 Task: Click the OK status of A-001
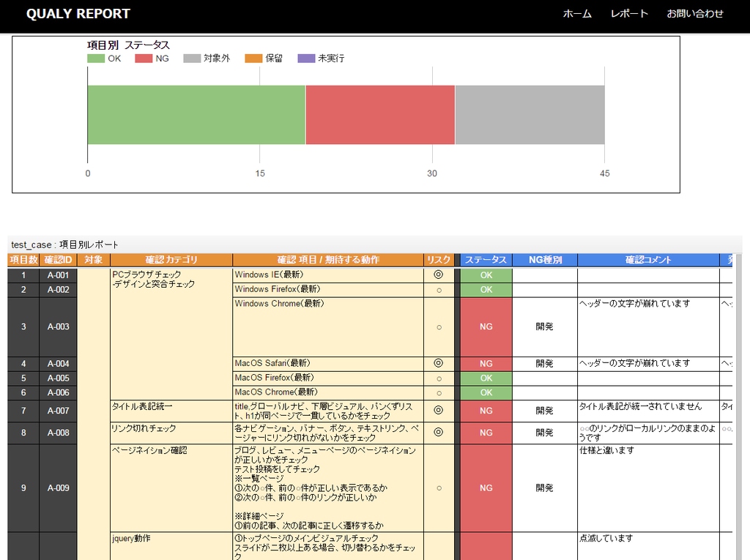[x=486, y=275]
